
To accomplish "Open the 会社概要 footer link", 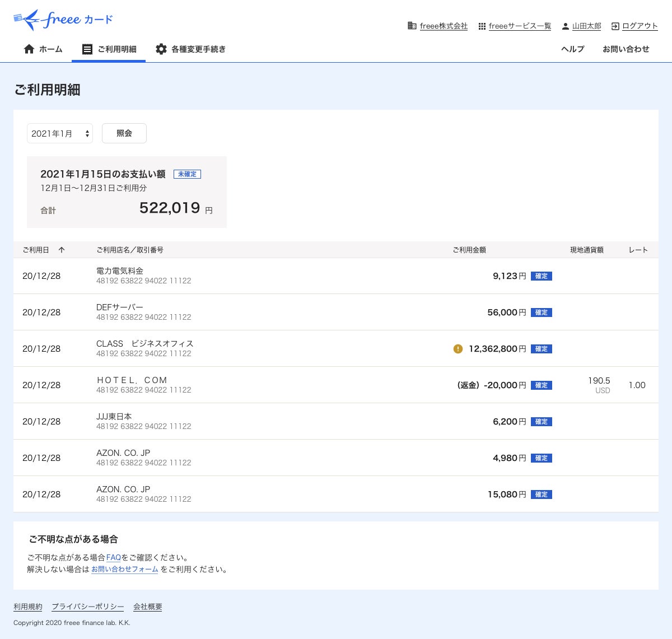I will tap(148, 607).
